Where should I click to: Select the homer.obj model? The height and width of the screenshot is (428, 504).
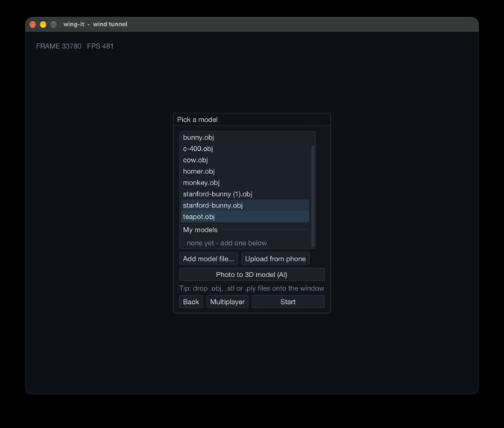pyautogui.click(x=245, y=171)
